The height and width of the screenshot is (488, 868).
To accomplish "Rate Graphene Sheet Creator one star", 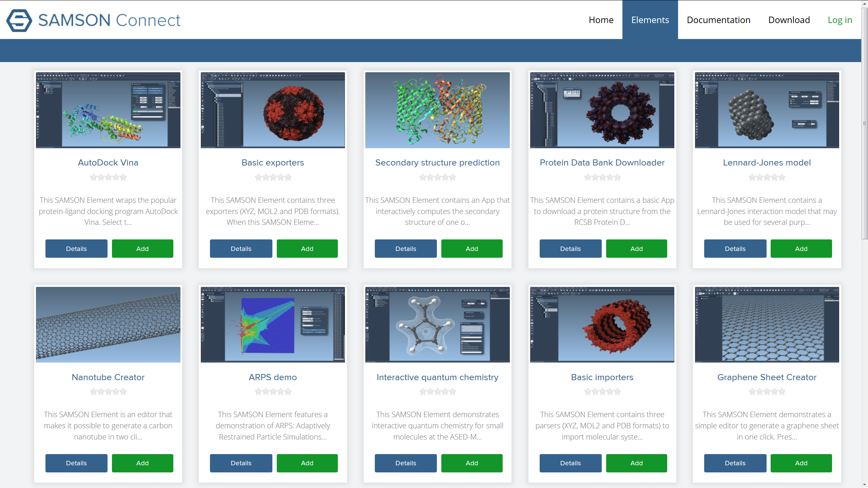I will tap(752, 391).
